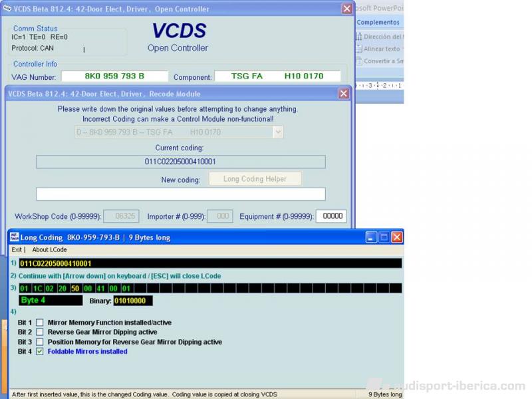Select byte 02 in the byte row
Viewport: 532px width, 399px height.
(x=49, y=289)
